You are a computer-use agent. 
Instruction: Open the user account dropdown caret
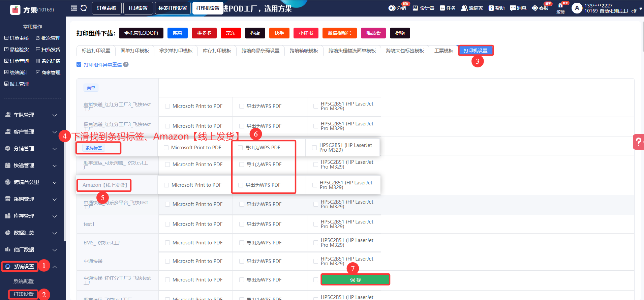click(641, 9)
